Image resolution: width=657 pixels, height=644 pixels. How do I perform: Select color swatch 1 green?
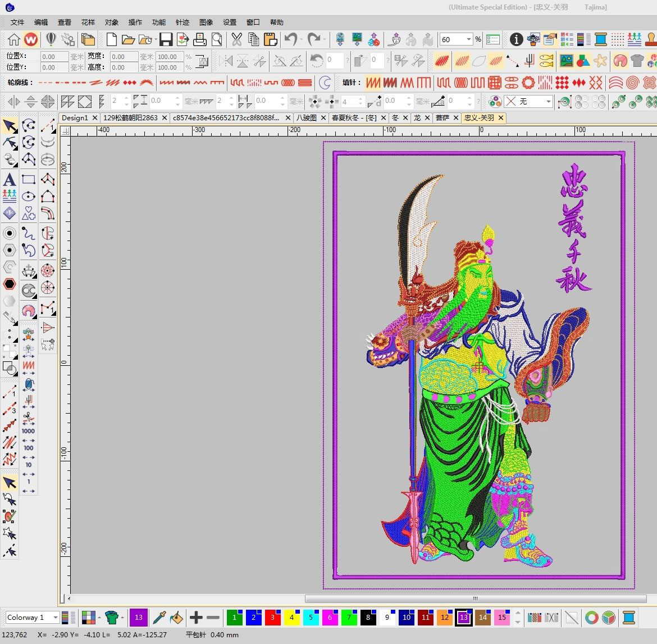[x=234, y=617]
